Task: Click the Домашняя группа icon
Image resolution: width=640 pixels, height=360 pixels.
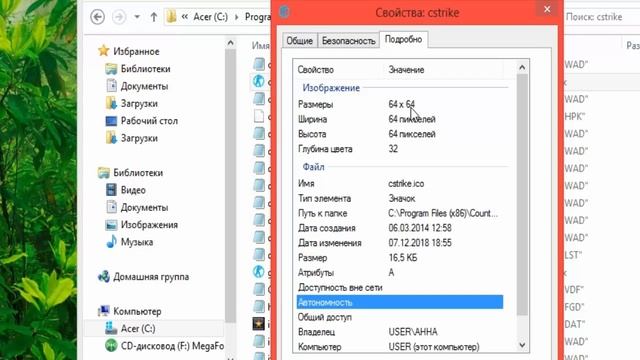Action: (x=104, y=277)
